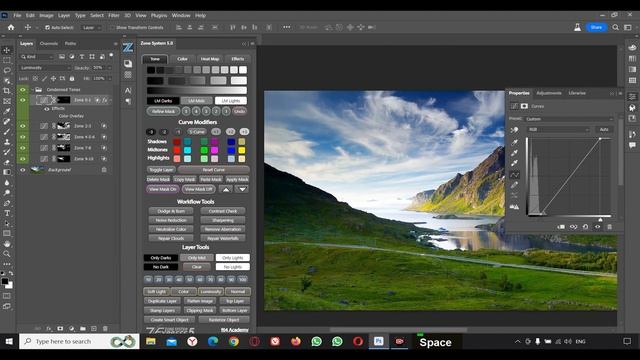Open the Zone System Z panel icon

pos(128,47)
